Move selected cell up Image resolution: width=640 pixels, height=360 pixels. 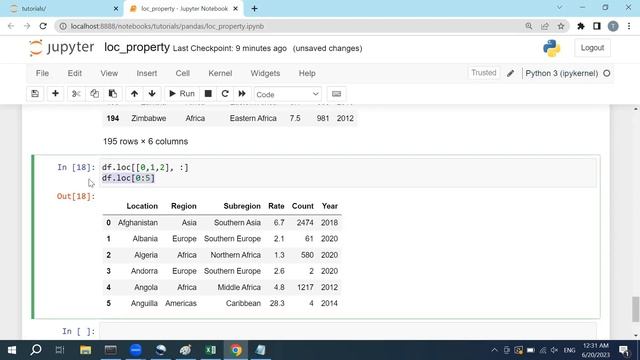tap(134, 94)
